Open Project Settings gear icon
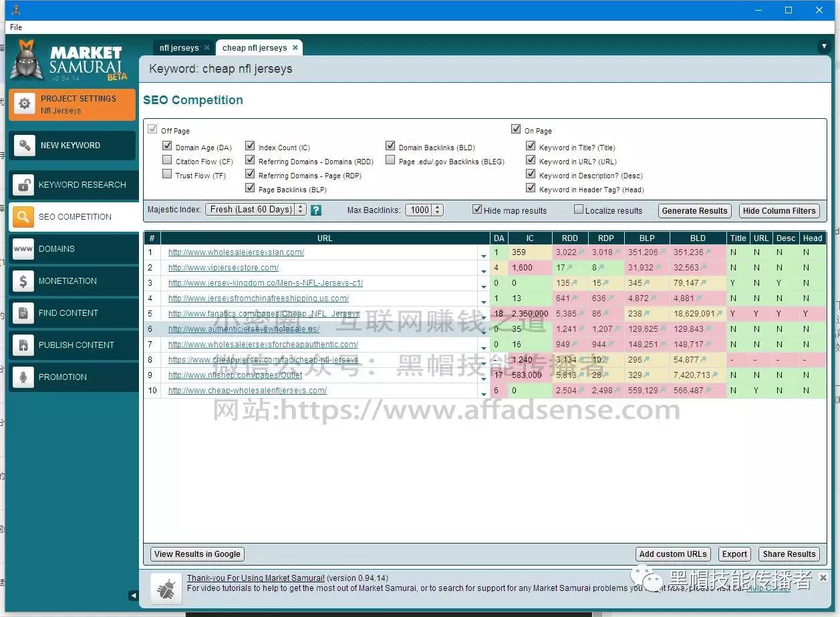Screen dimensions: 840x617 click(x=25, y=104)
